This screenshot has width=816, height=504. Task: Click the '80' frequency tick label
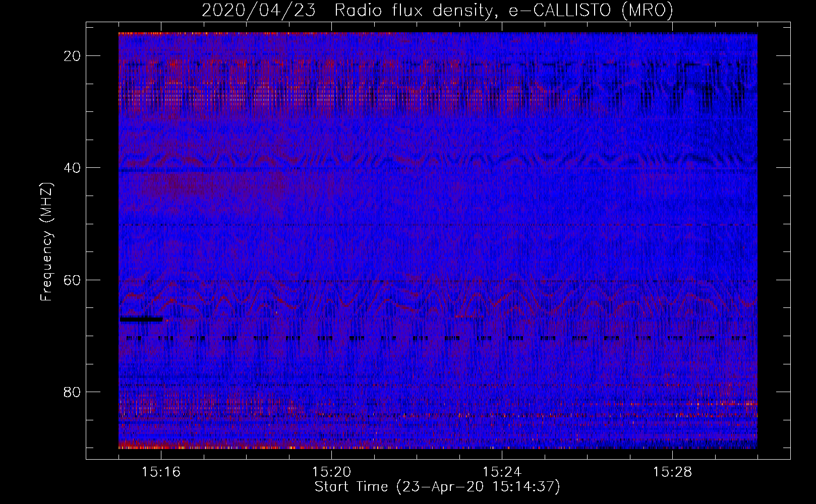73,392
